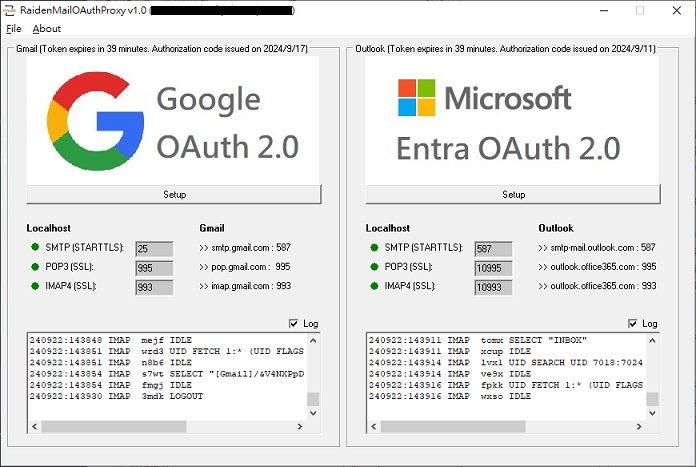This screenshot has width=696, height=467.
Task: Click the bold 'Outlook' servers heading
Action: click(556, 228)
